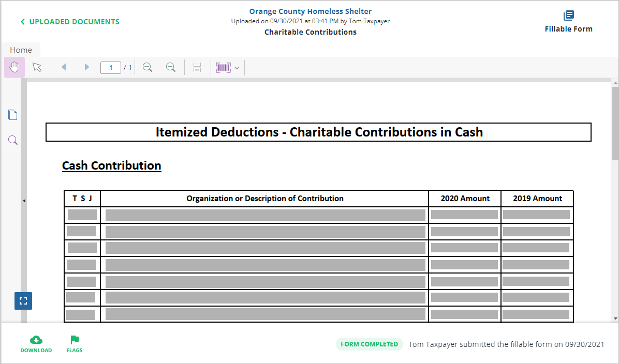Enter fullscreen with the blue button

click(x=23, y=301)
